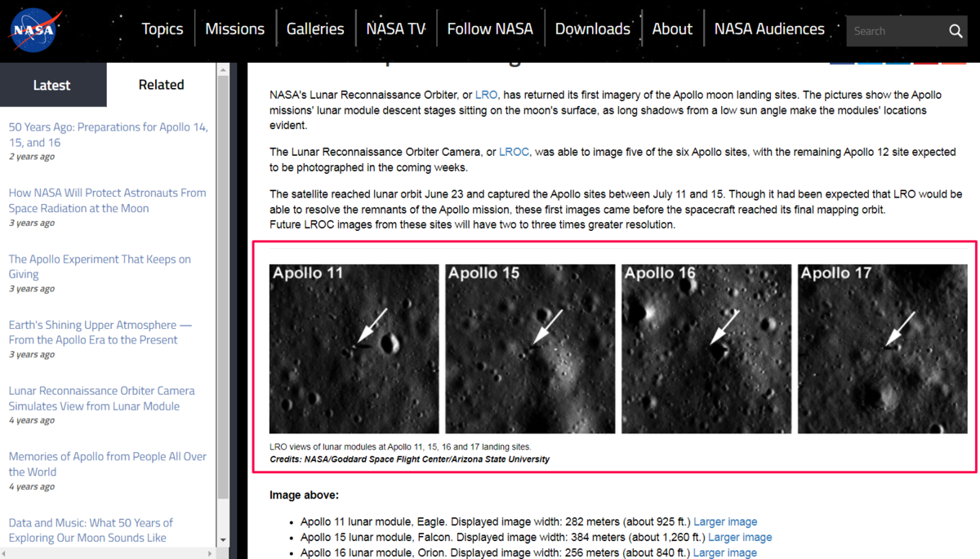This screenshot has width=980, height=559.
Task: Open 'Memories of Apollo from People' article
Action: tap(108, 464)
